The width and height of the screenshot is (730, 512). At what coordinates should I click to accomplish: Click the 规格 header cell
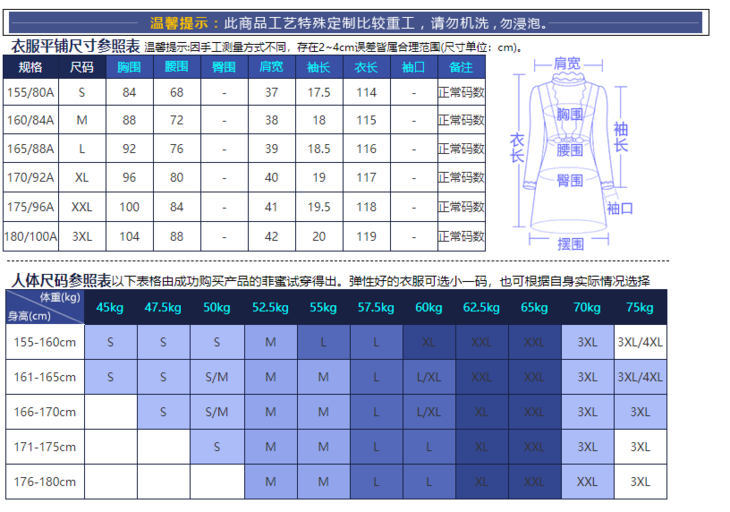(x=32, y=67)
